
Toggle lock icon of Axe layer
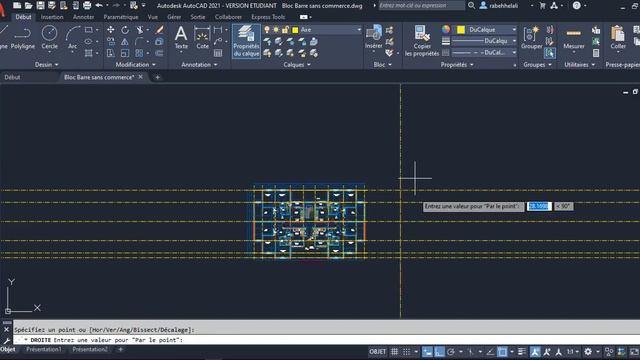(x=285, y=30)
